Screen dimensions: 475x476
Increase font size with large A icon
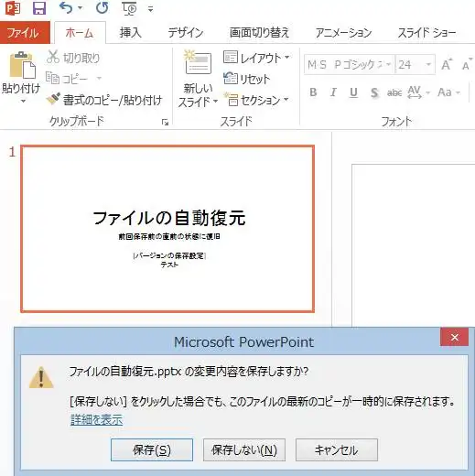pyautogui.click(x=447, y=64)
